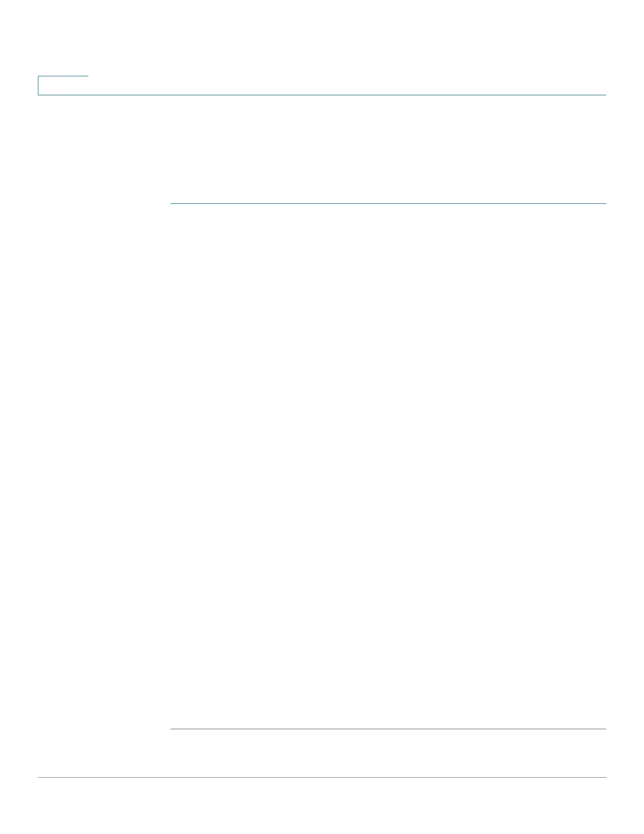644x834 pixels.
Task: Click the lower gray section divider
Action: [x=388, y=729]
